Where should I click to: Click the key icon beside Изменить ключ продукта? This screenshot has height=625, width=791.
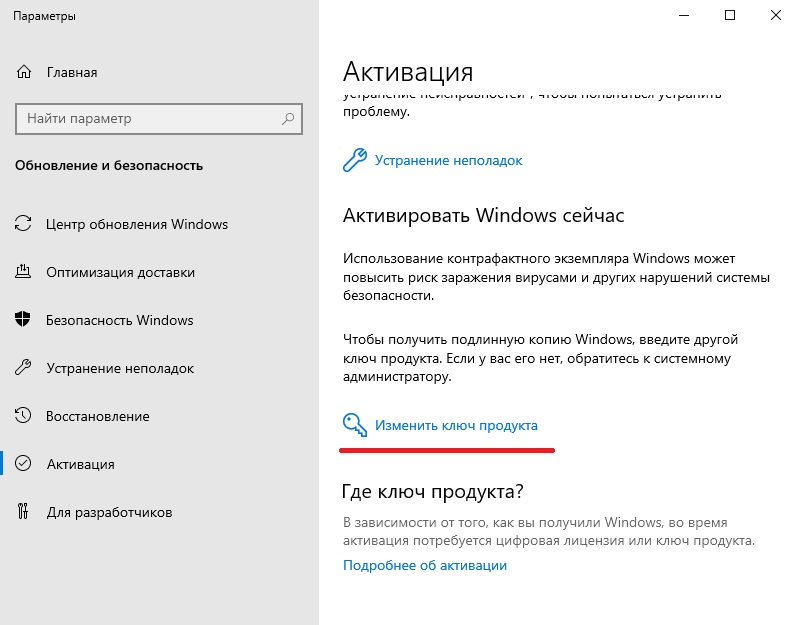tap(355, 426)
